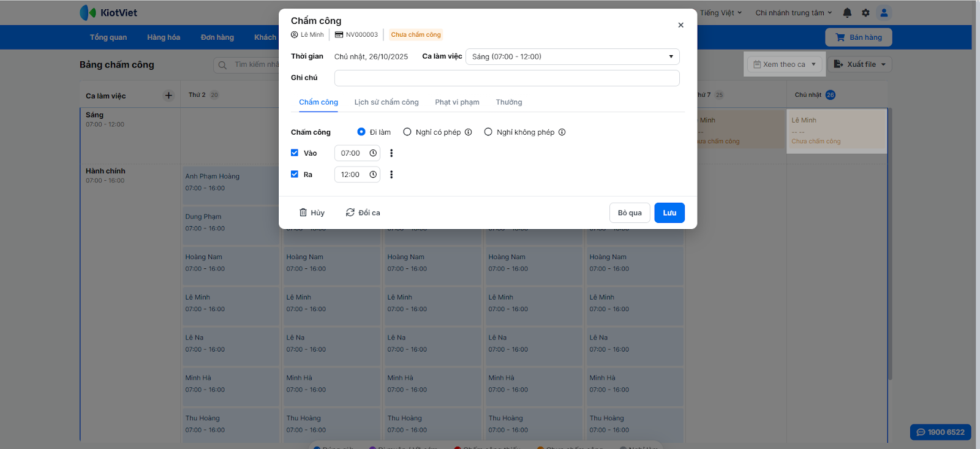980x449 pixels.
Task: Click the NV000003 employee code
Action: 362,35
